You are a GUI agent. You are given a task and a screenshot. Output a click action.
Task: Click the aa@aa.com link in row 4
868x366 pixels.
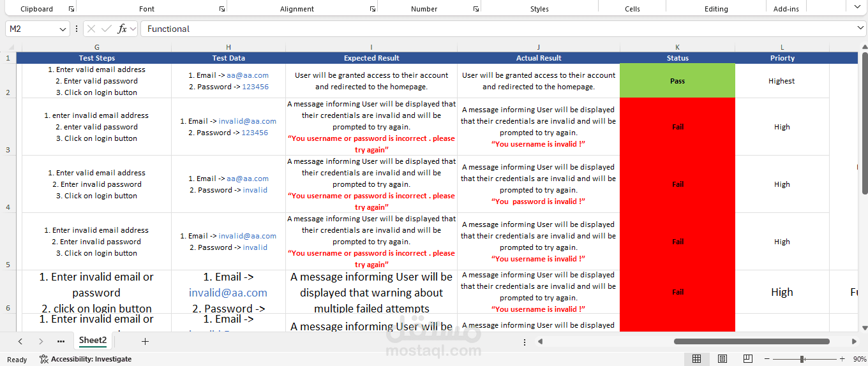(248, 179)
